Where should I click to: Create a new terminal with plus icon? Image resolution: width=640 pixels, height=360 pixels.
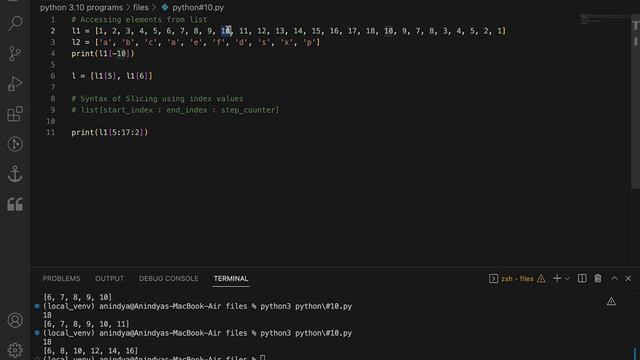click(557, 278)
